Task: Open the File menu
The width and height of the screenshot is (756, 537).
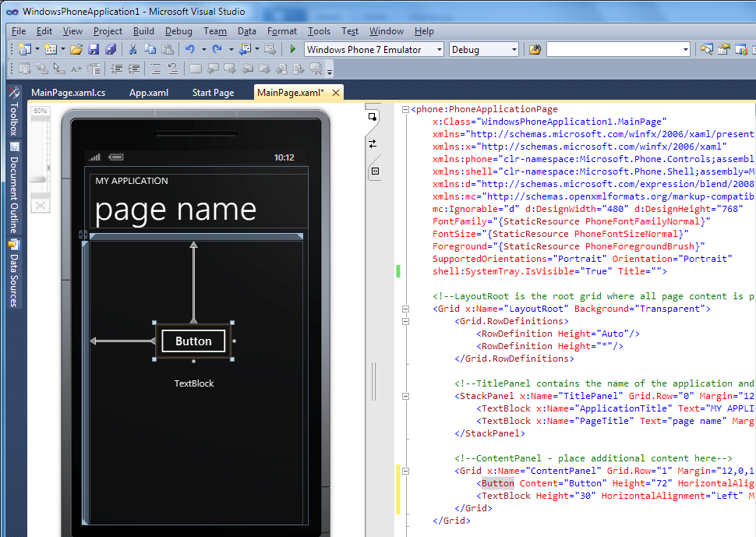Action: 19,31
